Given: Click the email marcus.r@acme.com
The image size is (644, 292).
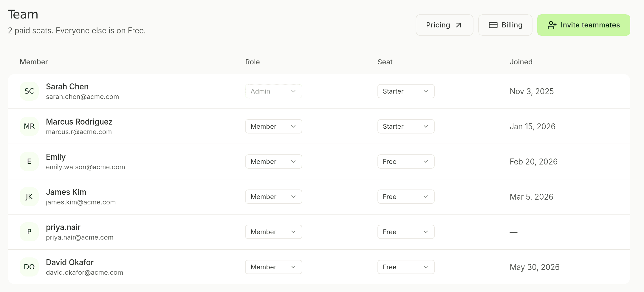Looking at the screenshot, I should 79,132.
